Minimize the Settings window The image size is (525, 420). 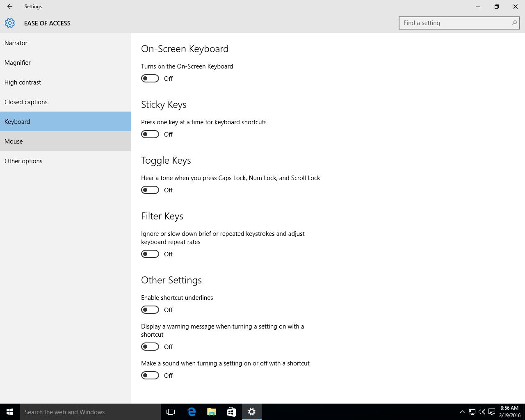pos(478,7)
